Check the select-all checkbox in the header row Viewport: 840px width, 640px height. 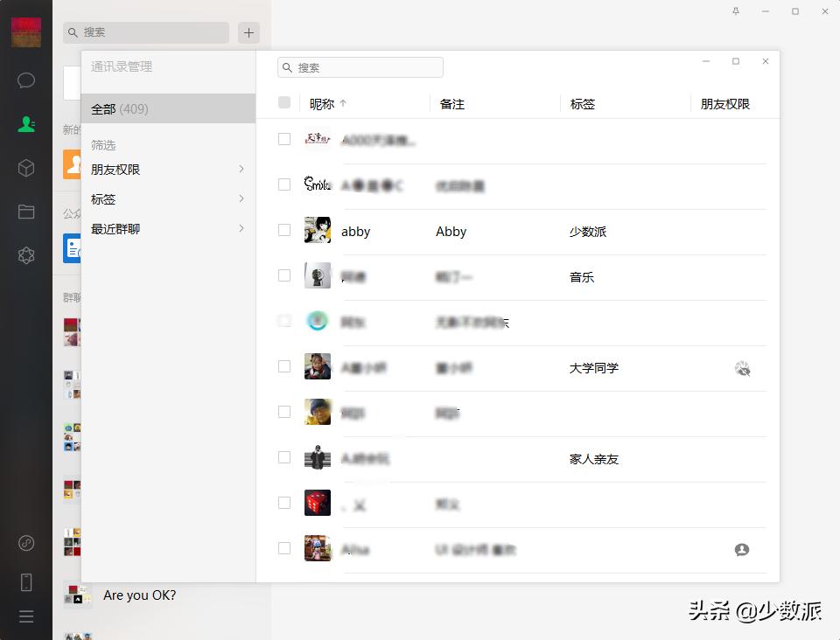284,102
